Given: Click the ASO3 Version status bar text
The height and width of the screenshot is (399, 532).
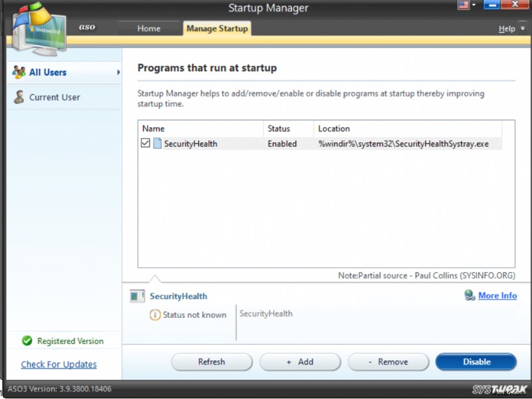Looking at the screenshot, I should click(60, 389).
